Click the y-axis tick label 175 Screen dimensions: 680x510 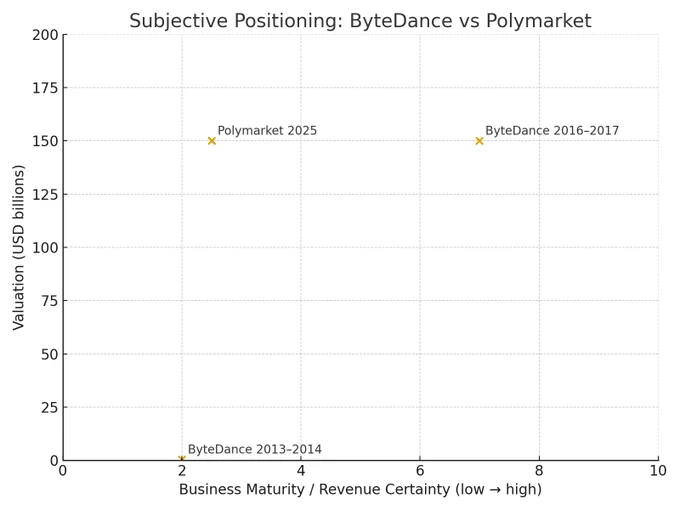click(45, 88)
